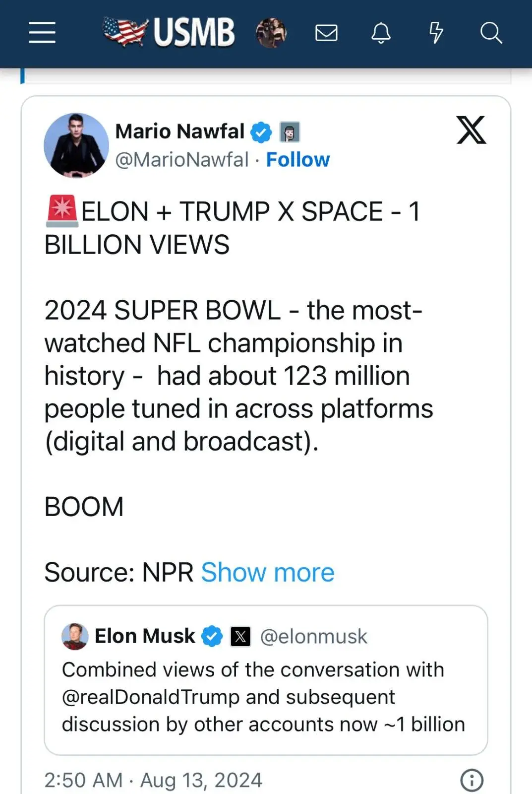Open What's New lightning bolt icon

[436, 33]
